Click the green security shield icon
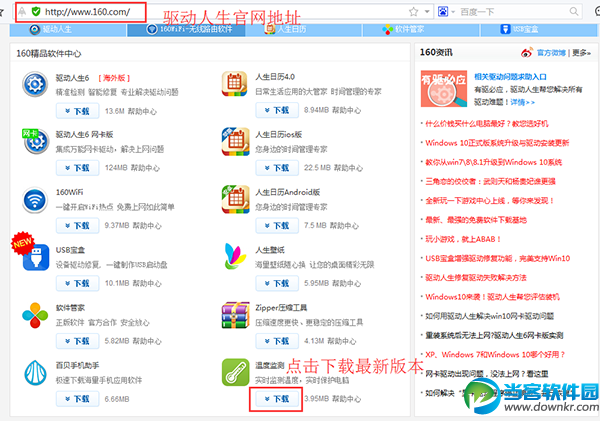 (36, 11)
